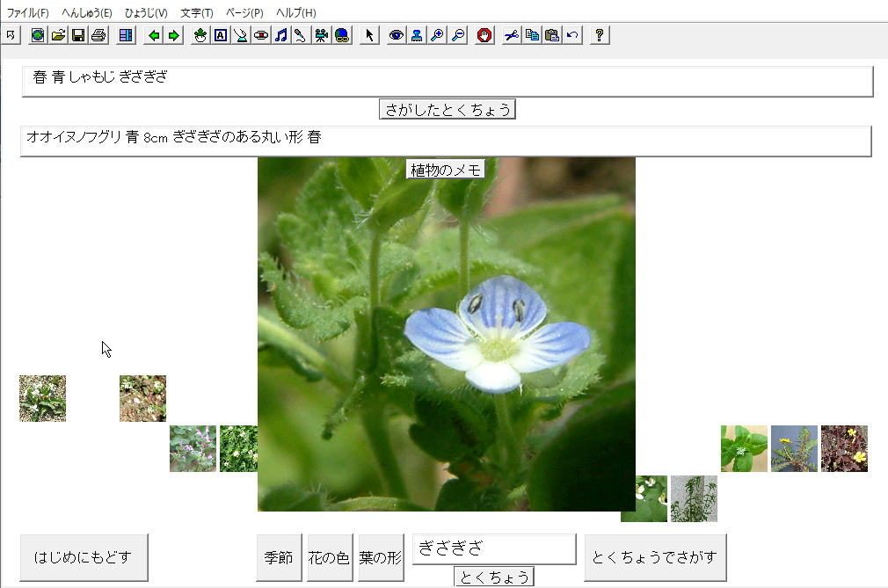Screen dimensions: 888x588
Task: Go to previous page with green left arrow
Action: click(x=155, y=36)
